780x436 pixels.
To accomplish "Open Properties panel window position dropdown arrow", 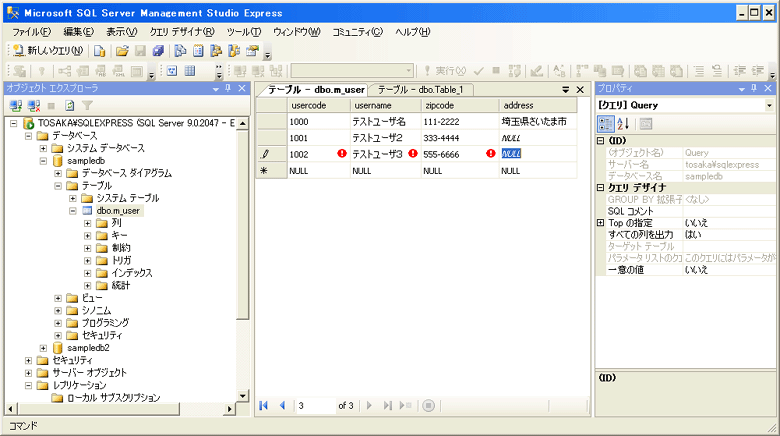I will pos(742,89).
